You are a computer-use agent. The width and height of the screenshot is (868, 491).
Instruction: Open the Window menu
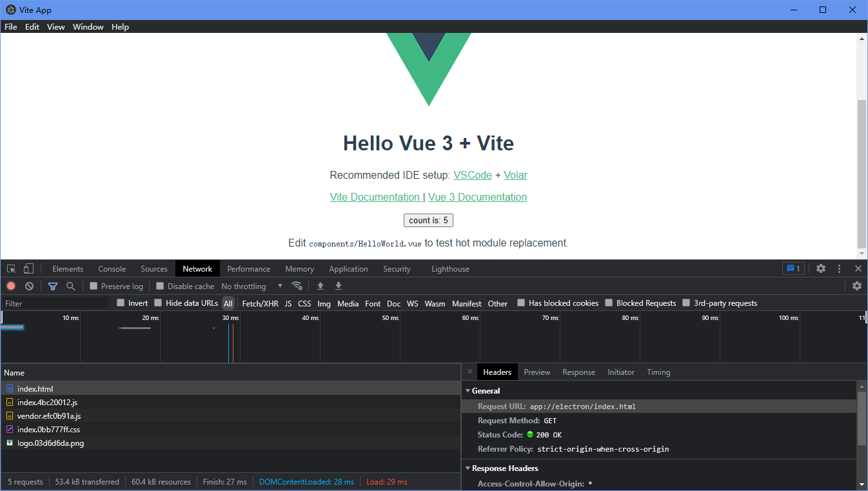88,26
